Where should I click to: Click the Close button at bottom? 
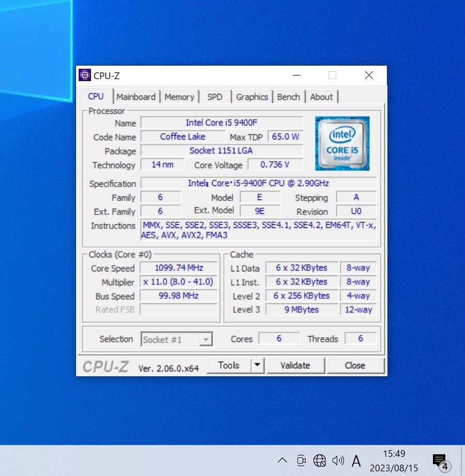click(x=355, y=365)
